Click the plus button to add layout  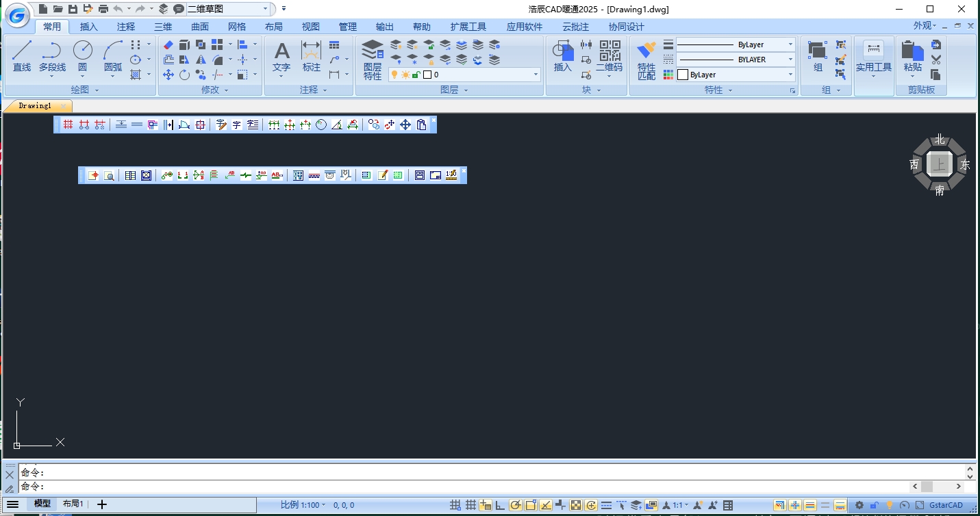click(x=102, y=504)
